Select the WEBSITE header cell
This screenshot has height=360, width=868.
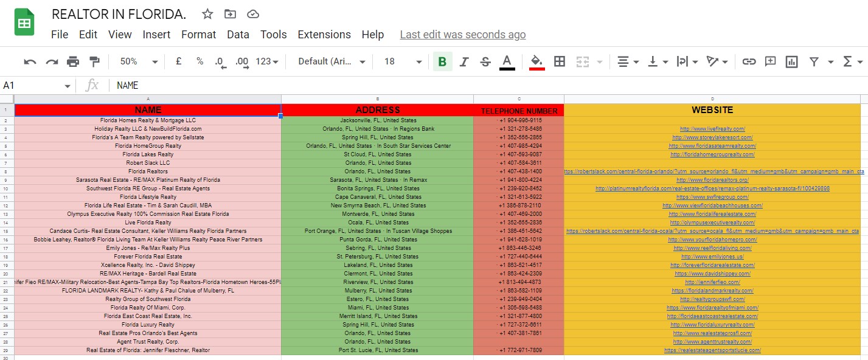coord(712,110)
